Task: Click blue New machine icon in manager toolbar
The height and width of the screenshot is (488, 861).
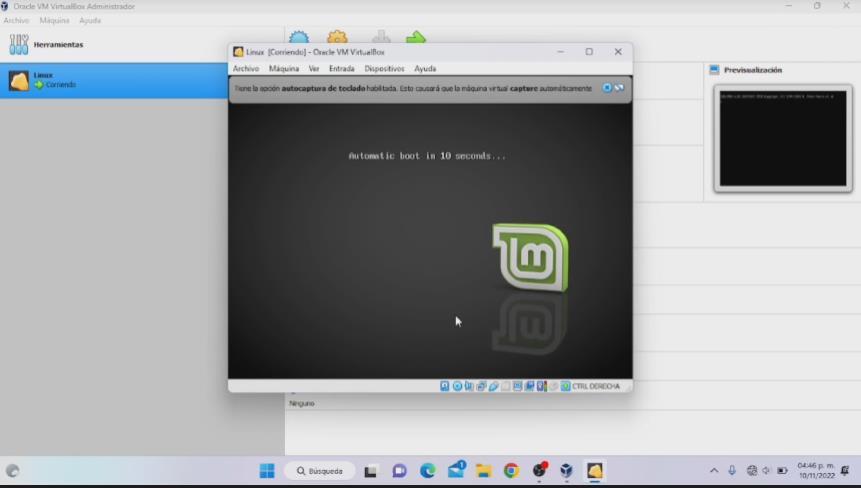Action: (x=299, y=37)
